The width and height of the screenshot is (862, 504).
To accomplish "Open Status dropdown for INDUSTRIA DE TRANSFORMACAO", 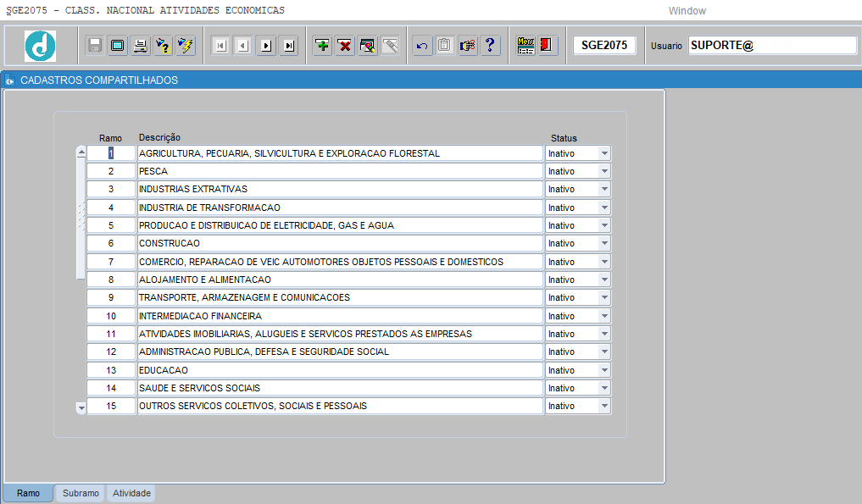I will tap(604, 208).
